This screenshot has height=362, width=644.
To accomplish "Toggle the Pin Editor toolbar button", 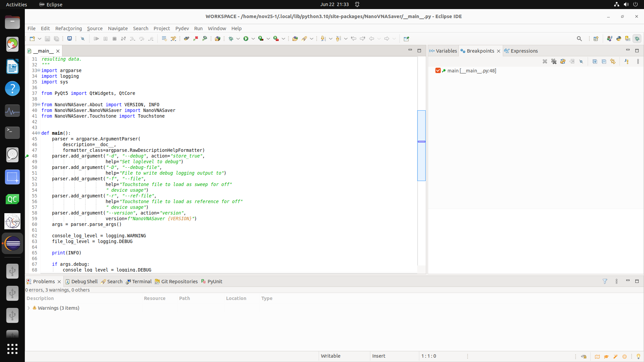I will coord(407,39).
